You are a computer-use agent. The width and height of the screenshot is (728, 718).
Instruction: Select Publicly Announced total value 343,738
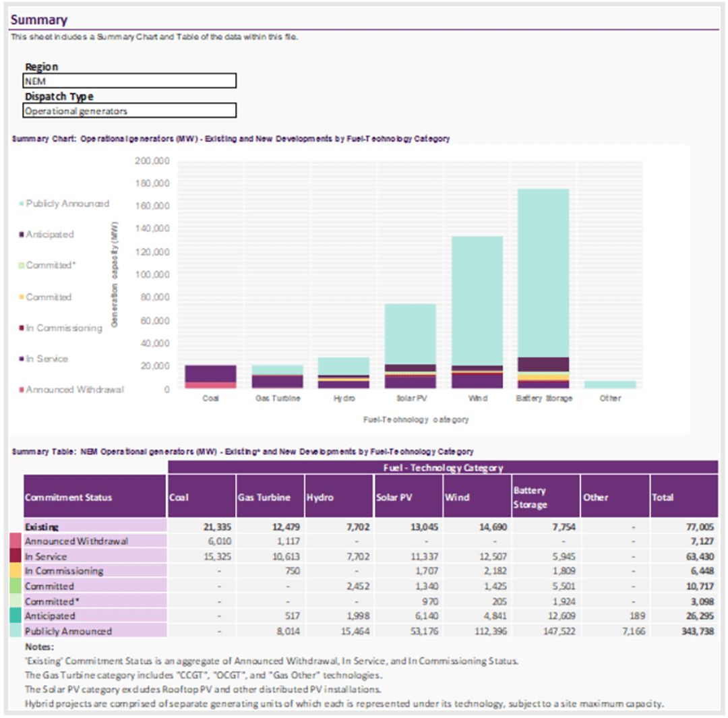tap(698, 630)
